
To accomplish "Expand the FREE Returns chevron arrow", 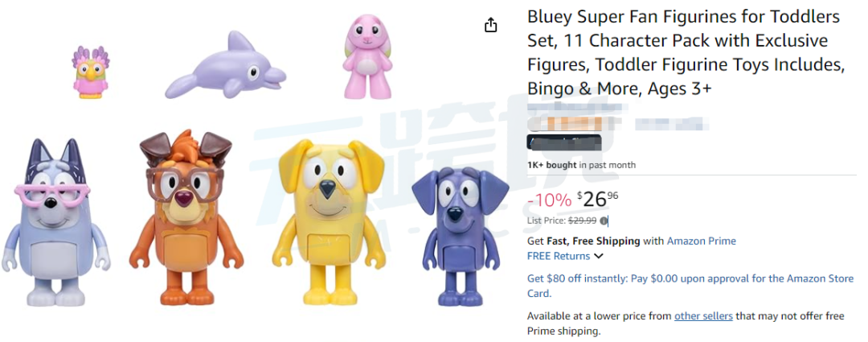I will pyautogui.click(x=598, y=257).
